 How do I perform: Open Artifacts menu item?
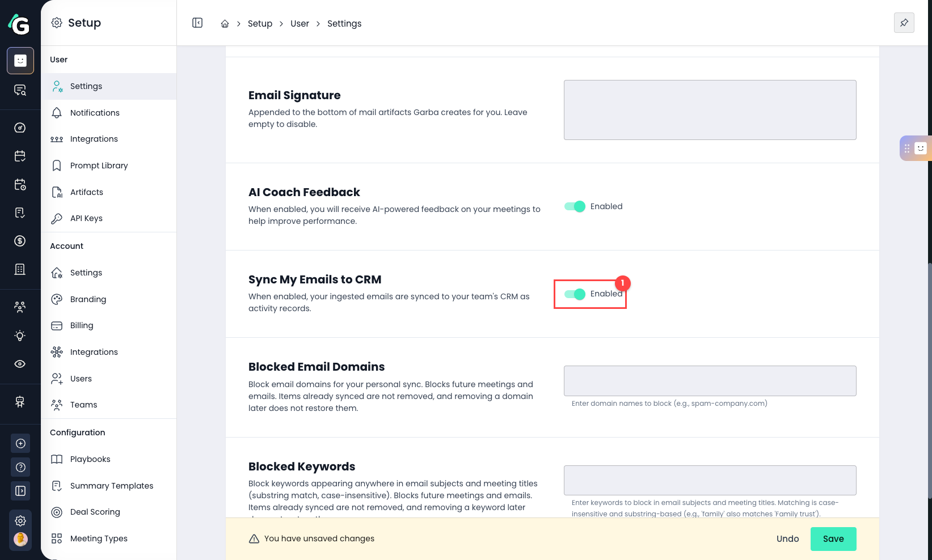pyautogui.click(x=109, y=192)
